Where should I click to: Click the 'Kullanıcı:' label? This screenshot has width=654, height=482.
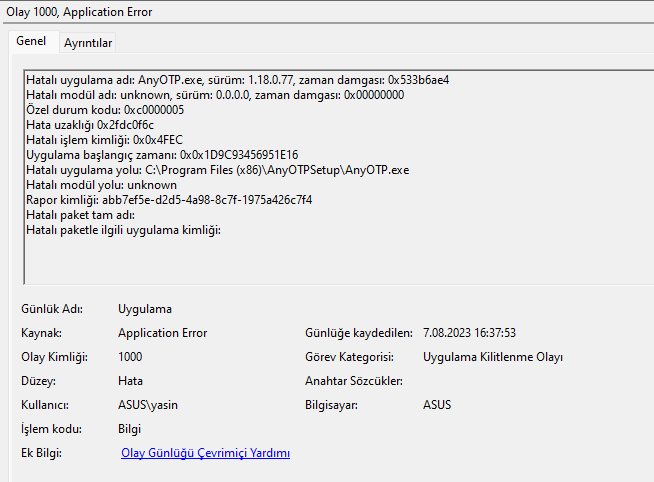tap(45, 405)
